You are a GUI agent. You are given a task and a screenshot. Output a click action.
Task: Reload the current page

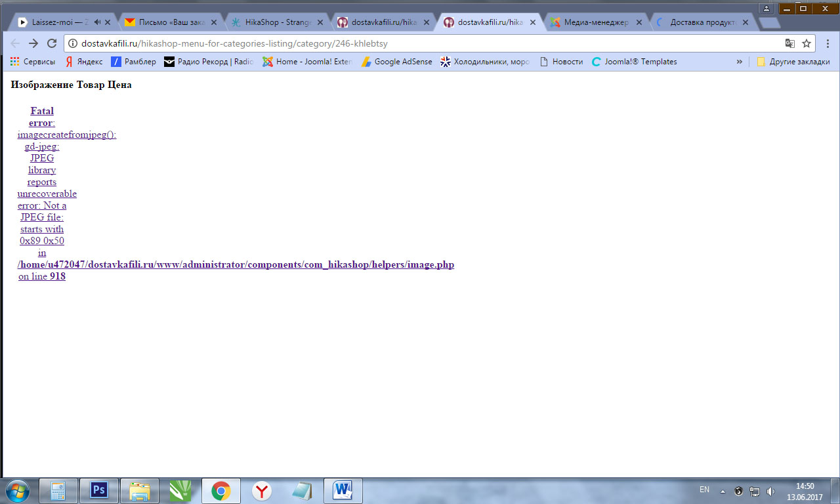click(x=52, y=43)
